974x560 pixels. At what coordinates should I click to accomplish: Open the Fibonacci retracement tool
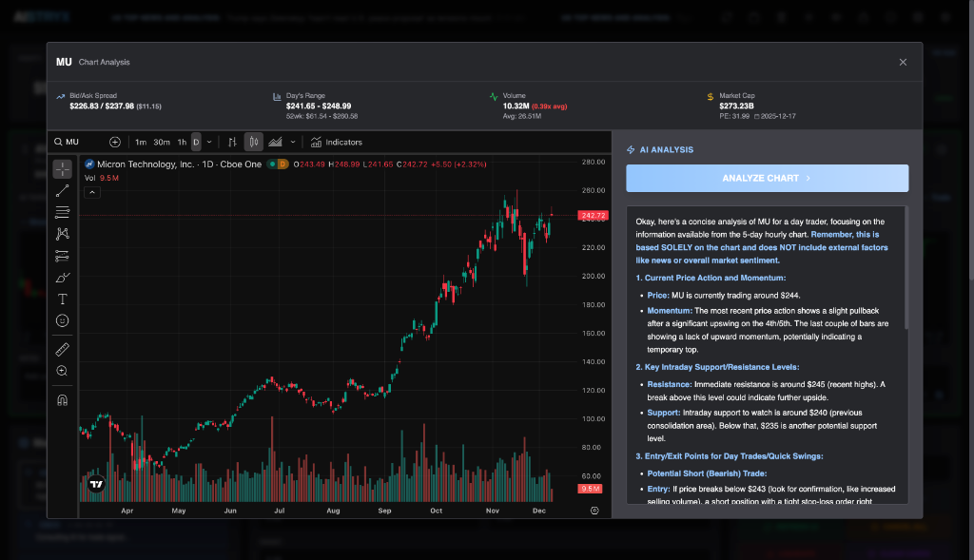tap(62, 212)
